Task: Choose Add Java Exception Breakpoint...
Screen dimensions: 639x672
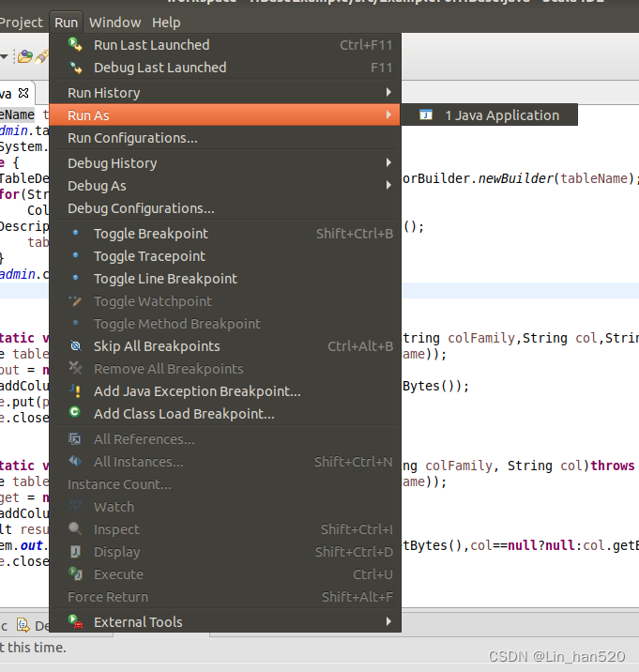Action: 225,391
